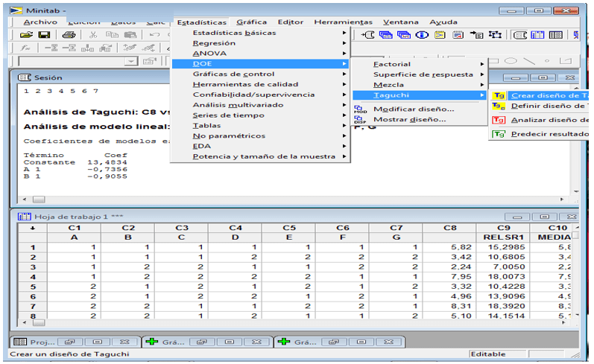Open Show Graphs Folder icon
The image size is (594, 364).
coord(404,35)
